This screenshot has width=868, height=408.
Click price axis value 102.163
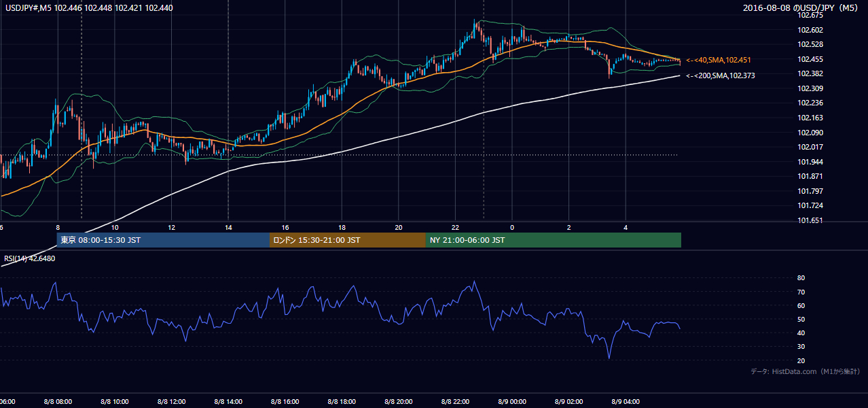coord(810,118)
